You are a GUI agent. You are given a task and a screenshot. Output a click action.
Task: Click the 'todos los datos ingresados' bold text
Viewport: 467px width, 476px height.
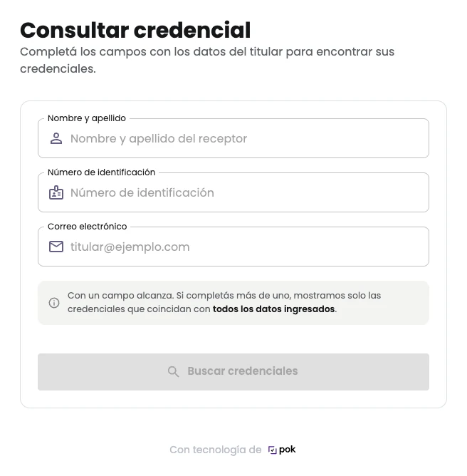click(x=274, y=309)
